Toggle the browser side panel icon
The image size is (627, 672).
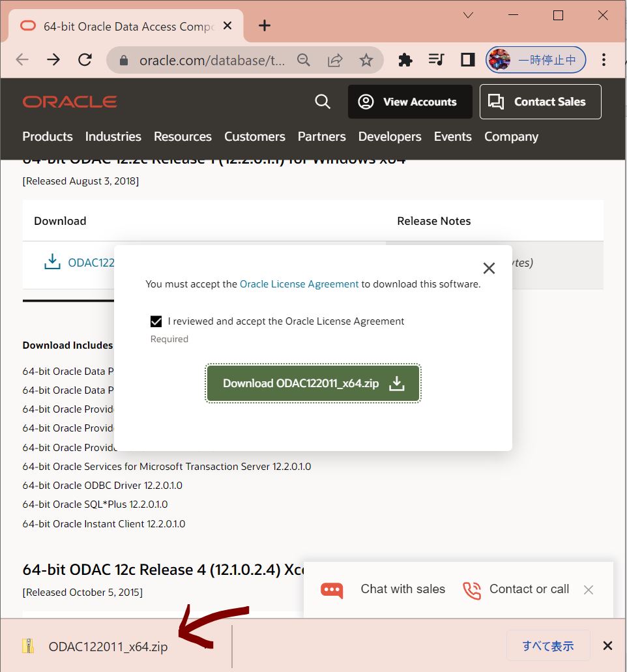pyautogui.click(x=467, y=60)
